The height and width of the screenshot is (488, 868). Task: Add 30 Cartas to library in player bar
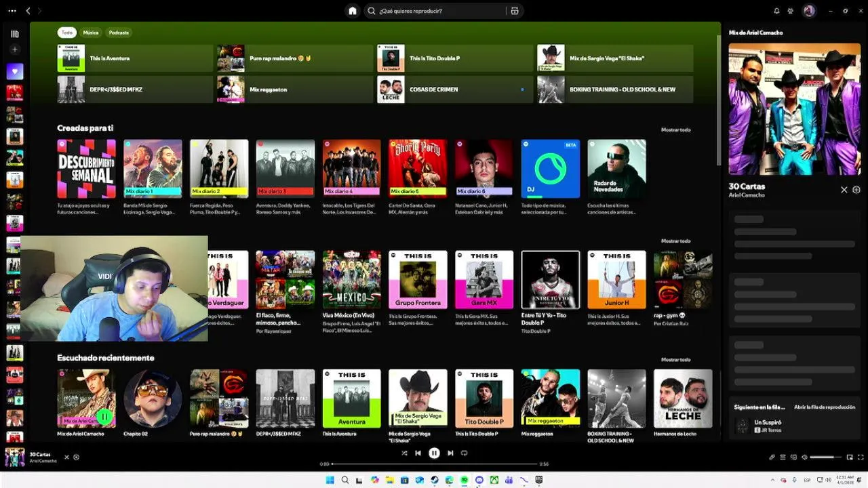(76, 457)
